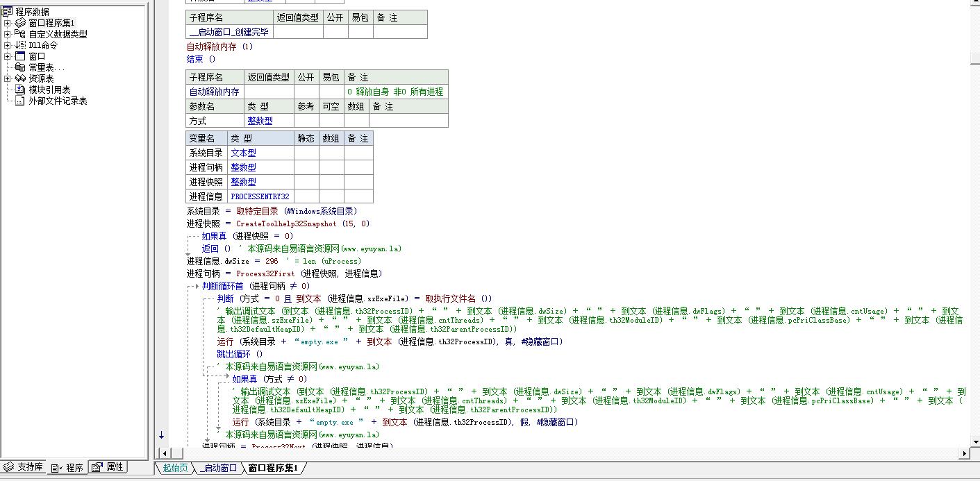
Task: Click the 自定义数据类型 structure icon
Action: [20, 34]
